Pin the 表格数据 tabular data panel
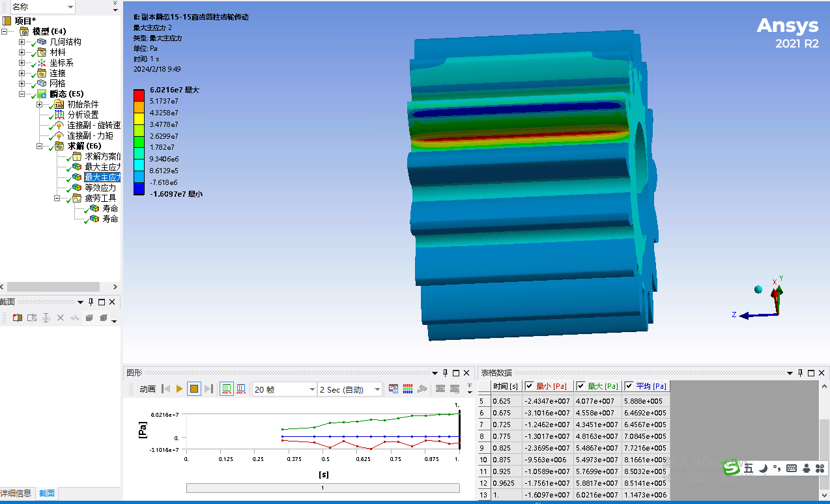 (x=800, y=373)
